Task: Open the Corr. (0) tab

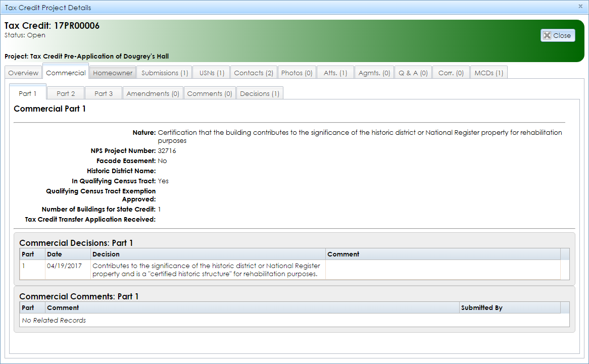Action: pos(451,72)
